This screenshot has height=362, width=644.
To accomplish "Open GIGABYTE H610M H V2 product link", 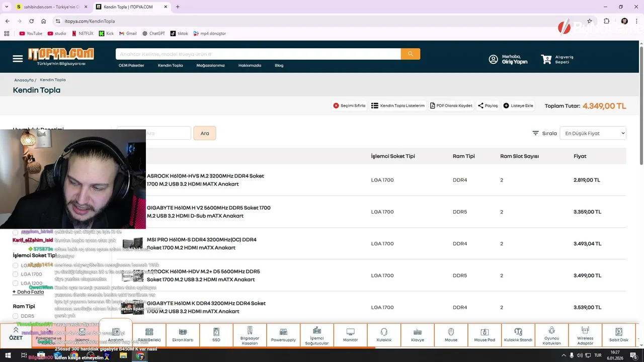I will pyautogui.click(x=209, y=212).
